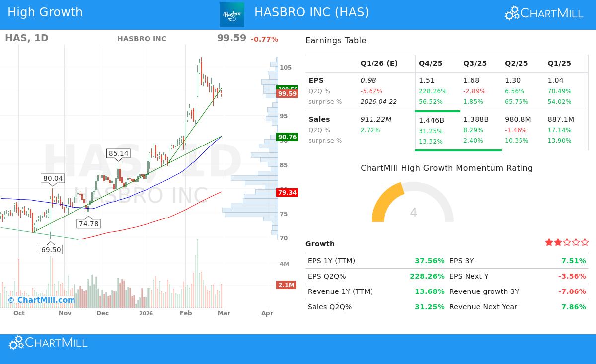Select the Q2/25 earnings column header
Screen dimensions: 596x364
click(x=516, y=63)
